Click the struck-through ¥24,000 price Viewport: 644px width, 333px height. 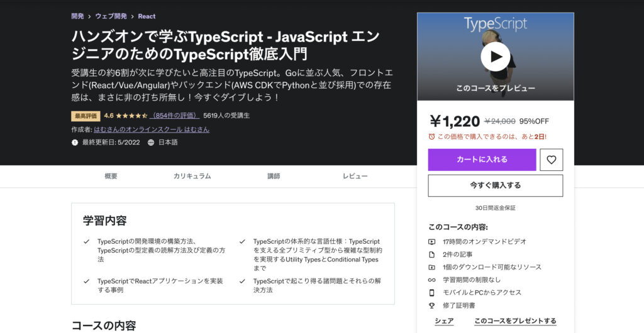pyautogui.click(x=500, y=121)
